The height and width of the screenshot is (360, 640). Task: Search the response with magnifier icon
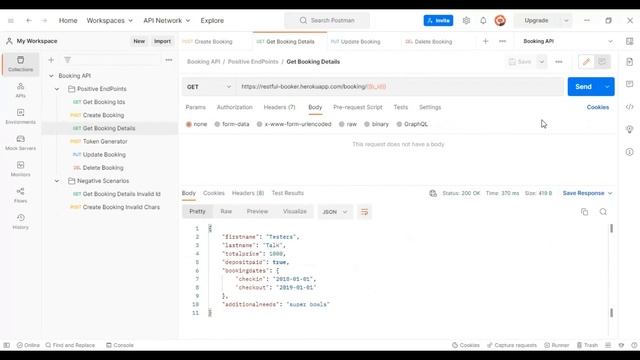click(603, 212)
